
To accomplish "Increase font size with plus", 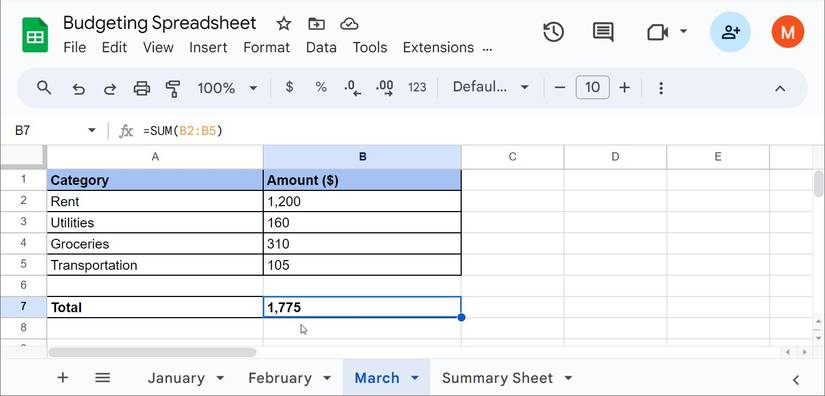I will tap(625, 88).
